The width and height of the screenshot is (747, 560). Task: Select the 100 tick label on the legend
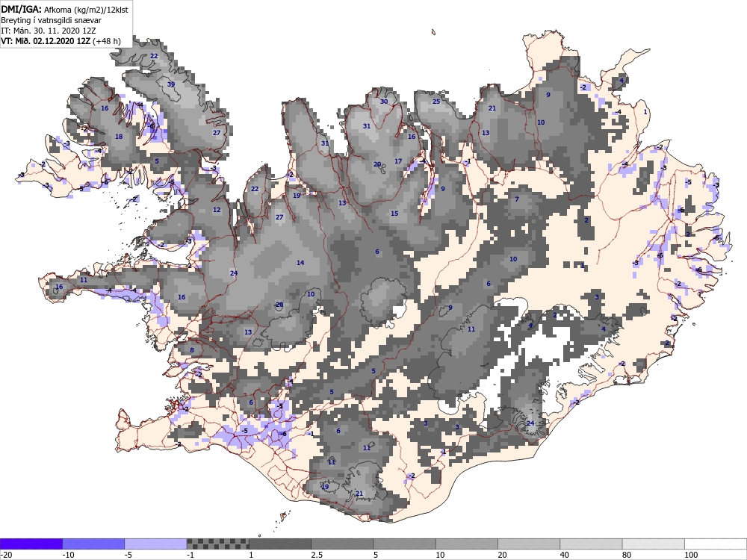coord(691,555)
